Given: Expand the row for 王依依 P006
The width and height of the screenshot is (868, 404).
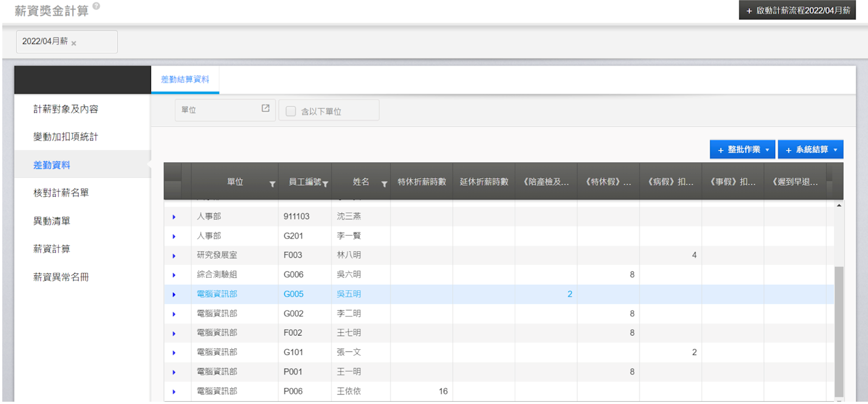Looking at the screenshot, I should click(x=174, y=392).
